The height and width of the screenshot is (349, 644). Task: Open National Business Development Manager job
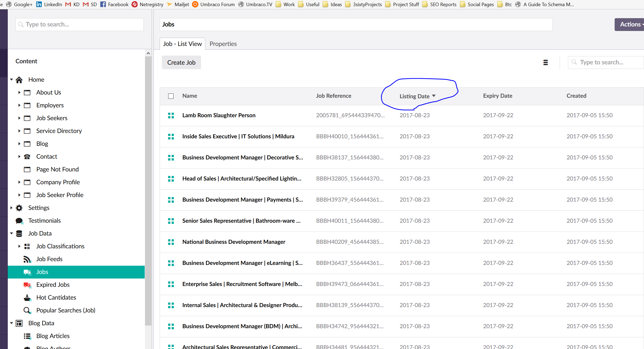coord(234,242)
